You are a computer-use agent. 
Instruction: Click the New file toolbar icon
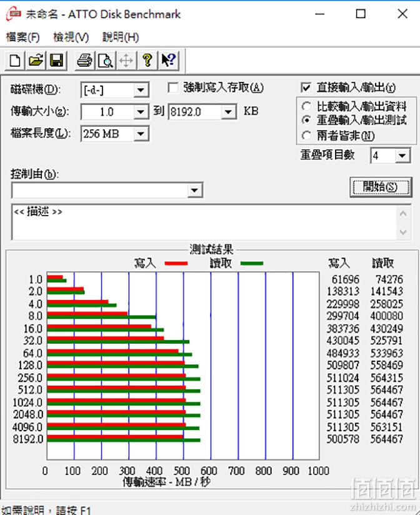(15, 61)
